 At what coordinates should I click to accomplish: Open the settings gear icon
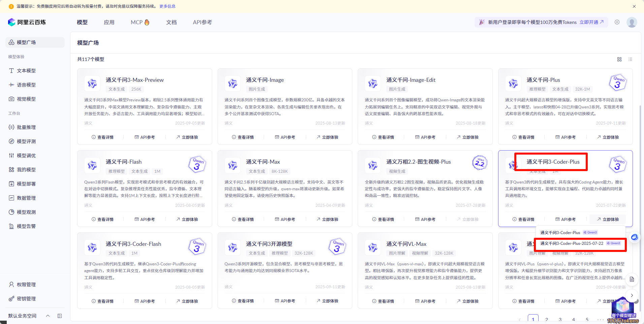(617, 22)
